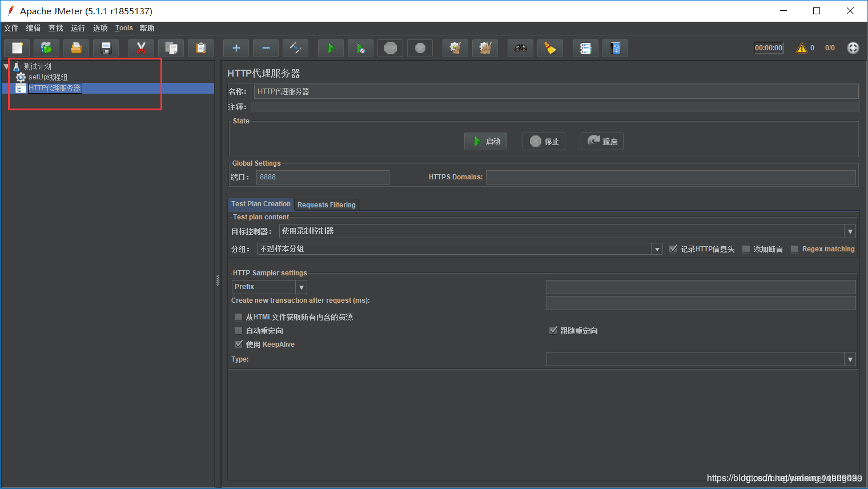868x489 pixels.
Task: Click the 注释 comment input field
Action: (554, 107)
